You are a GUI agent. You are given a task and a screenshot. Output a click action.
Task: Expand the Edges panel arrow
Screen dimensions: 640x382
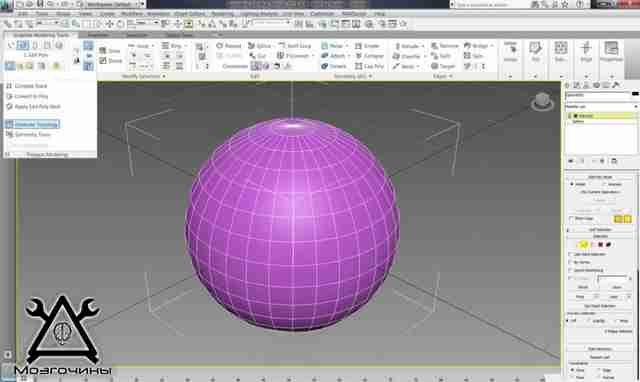point(451,76)
